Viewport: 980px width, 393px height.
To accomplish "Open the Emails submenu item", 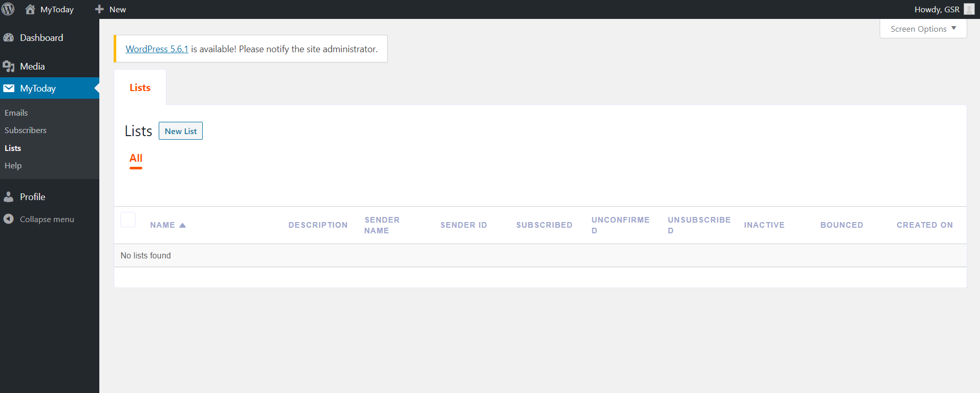I will (16, 113).
